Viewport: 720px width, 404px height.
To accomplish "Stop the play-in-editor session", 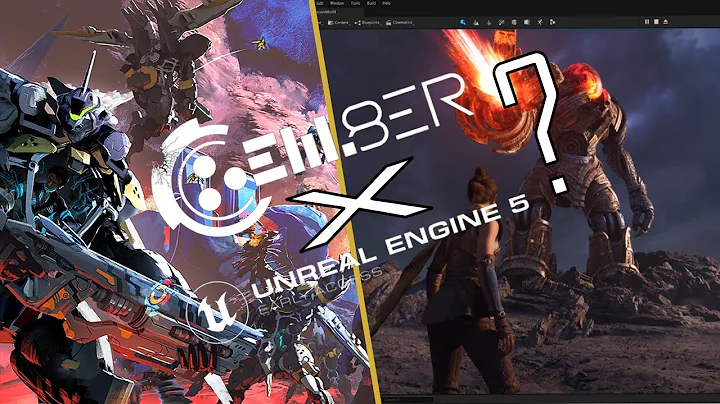I will (656, 22).
